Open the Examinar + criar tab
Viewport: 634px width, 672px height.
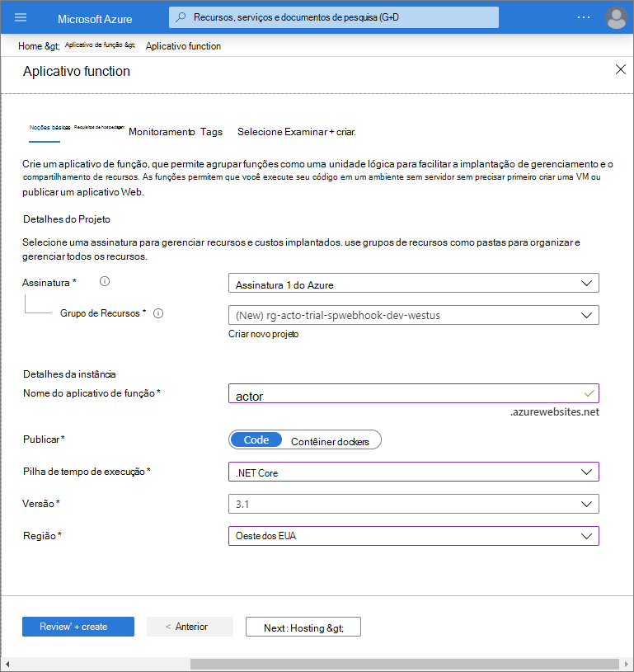pyautogui.click(x=297, y=132)
